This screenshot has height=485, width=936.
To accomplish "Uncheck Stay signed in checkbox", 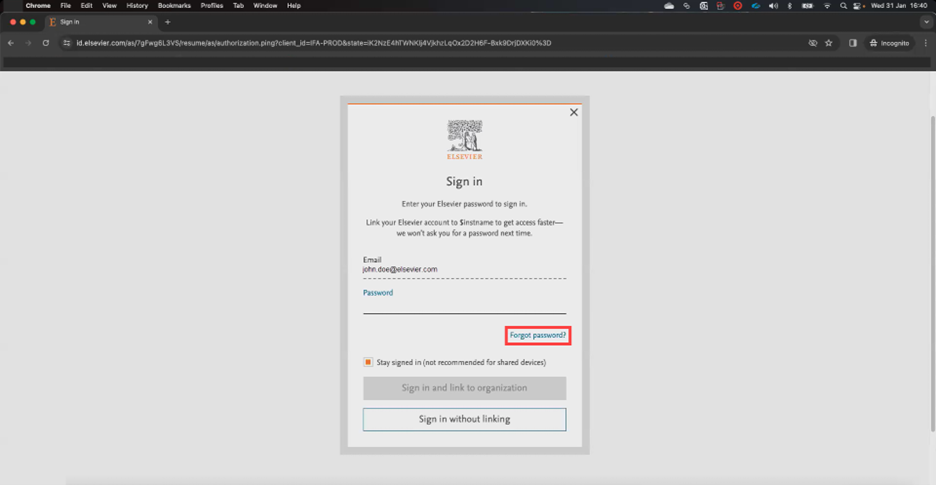I will [x=368, y=362].
